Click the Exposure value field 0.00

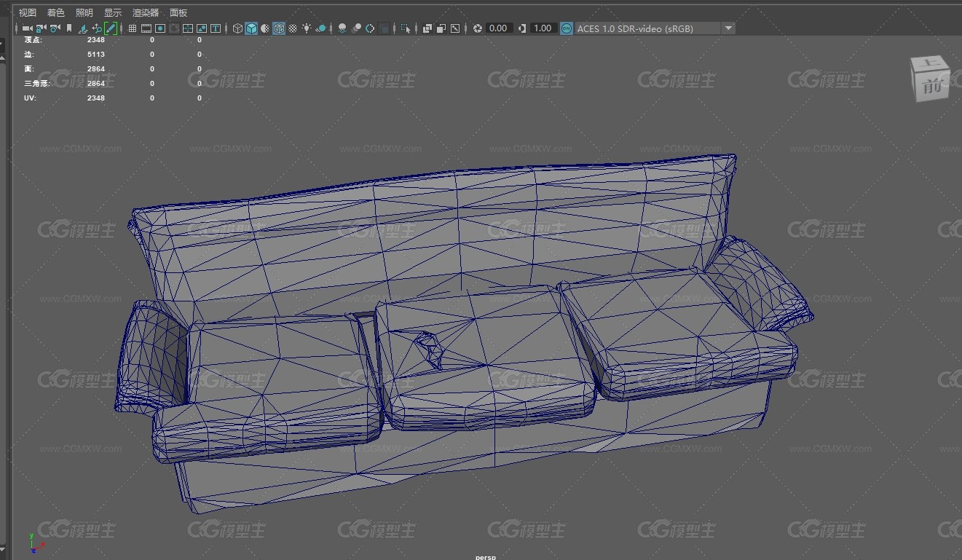(499, 28)
